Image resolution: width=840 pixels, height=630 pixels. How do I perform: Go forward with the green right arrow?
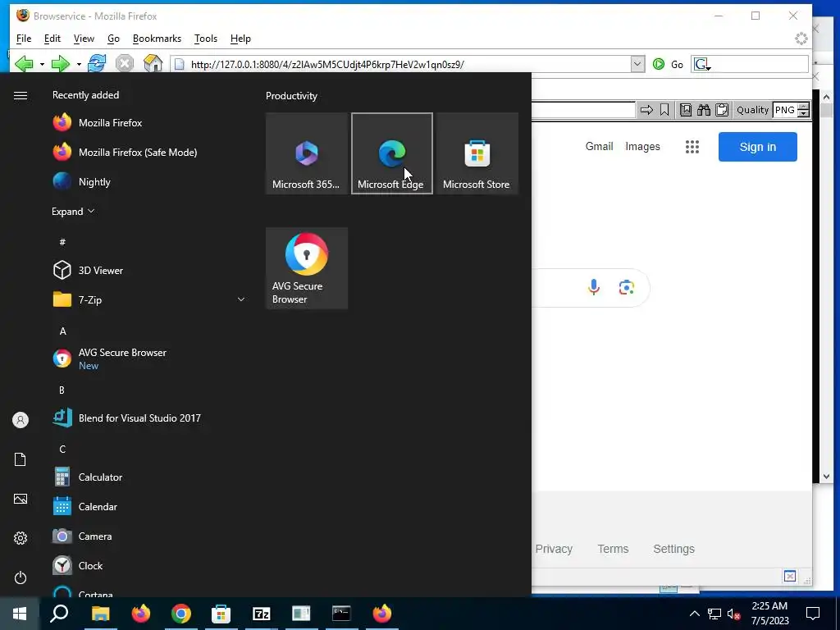point(61,64)
